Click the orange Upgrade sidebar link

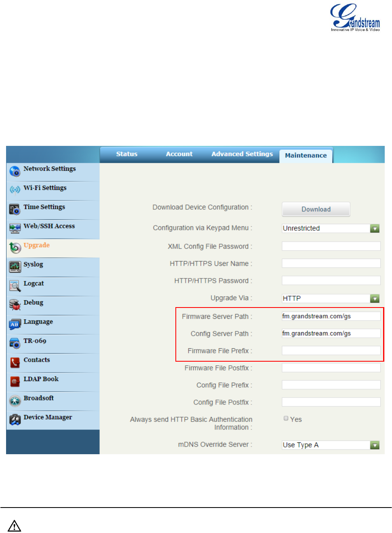pos(36,245)
